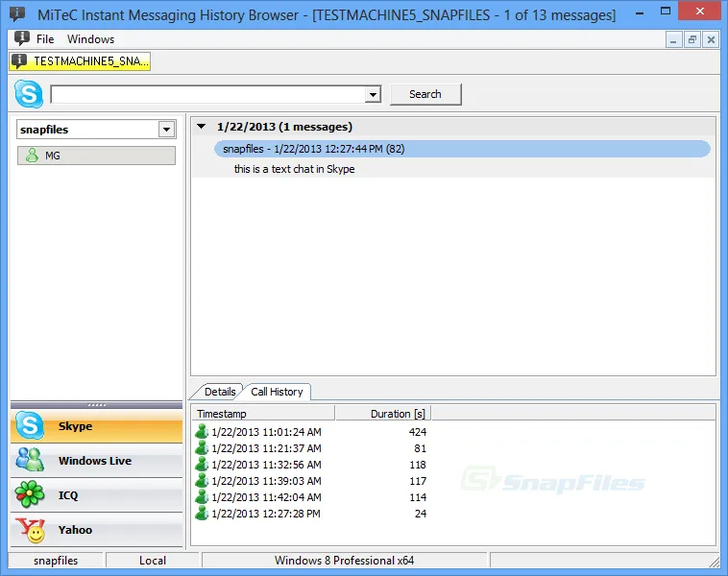Screen dimensions: 728x576
Task: Click panel splitter grip above Skype button
Action: (97, 405)
